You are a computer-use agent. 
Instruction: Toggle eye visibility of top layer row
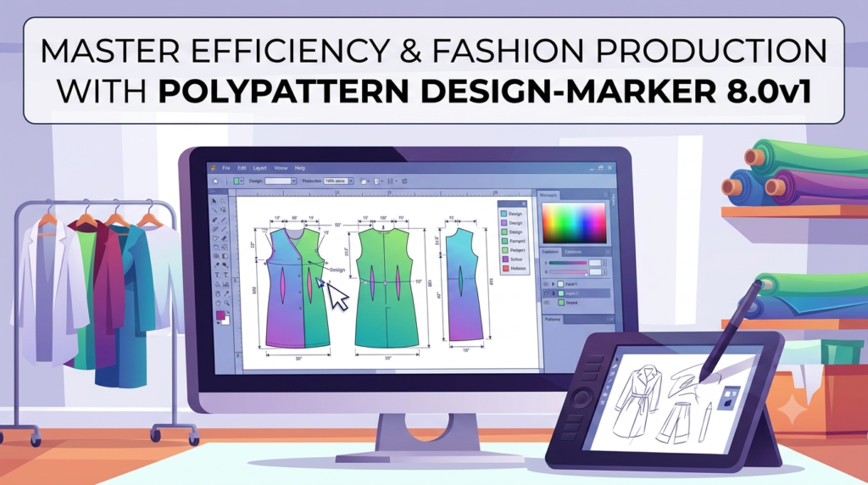546,284
